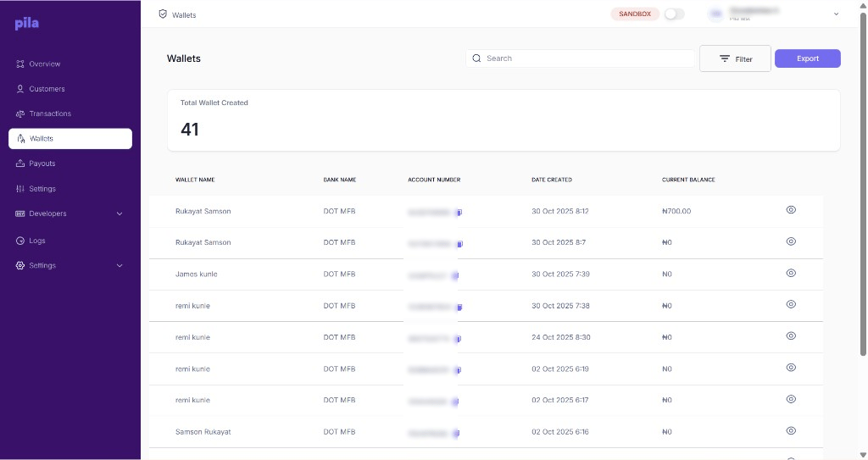Select Wallets in the sidebar
The width and height of the screenshot is (868, 460).
point(70,138)
